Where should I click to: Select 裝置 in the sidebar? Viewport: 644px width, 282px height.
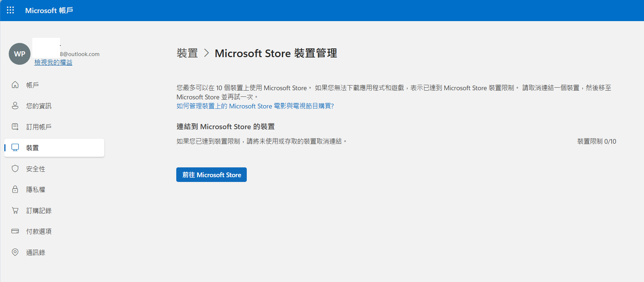click(54, 148)
